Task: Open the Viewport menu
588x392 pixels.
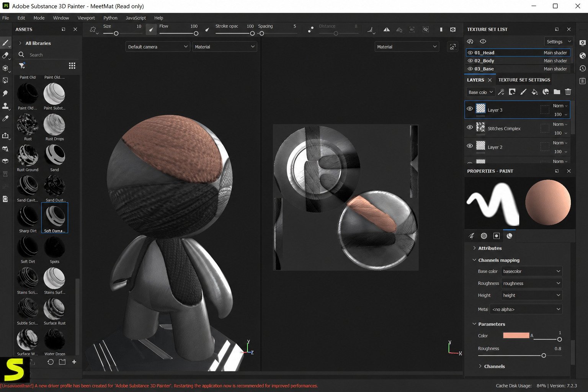Action: (86, 18)
